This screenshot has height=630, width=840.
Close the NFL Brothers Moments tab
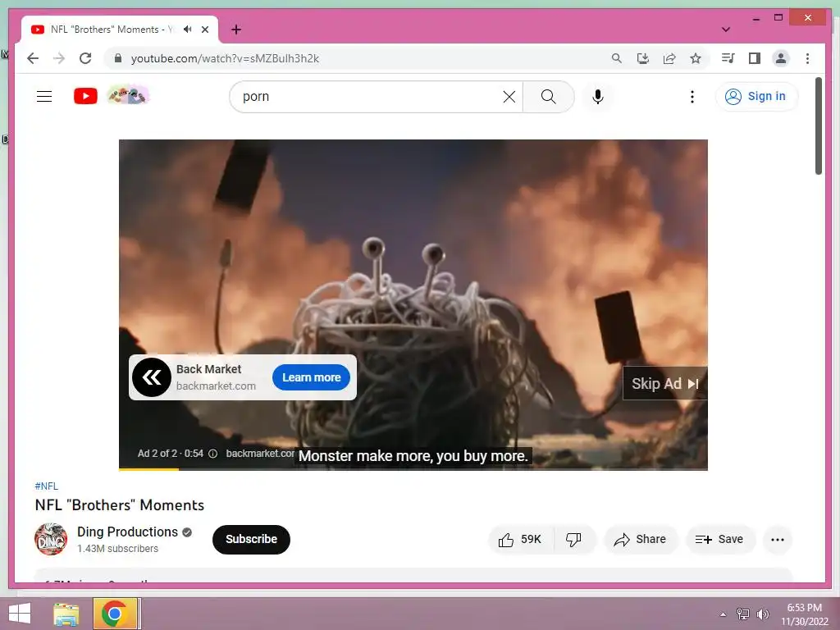(x=204, y=30)
